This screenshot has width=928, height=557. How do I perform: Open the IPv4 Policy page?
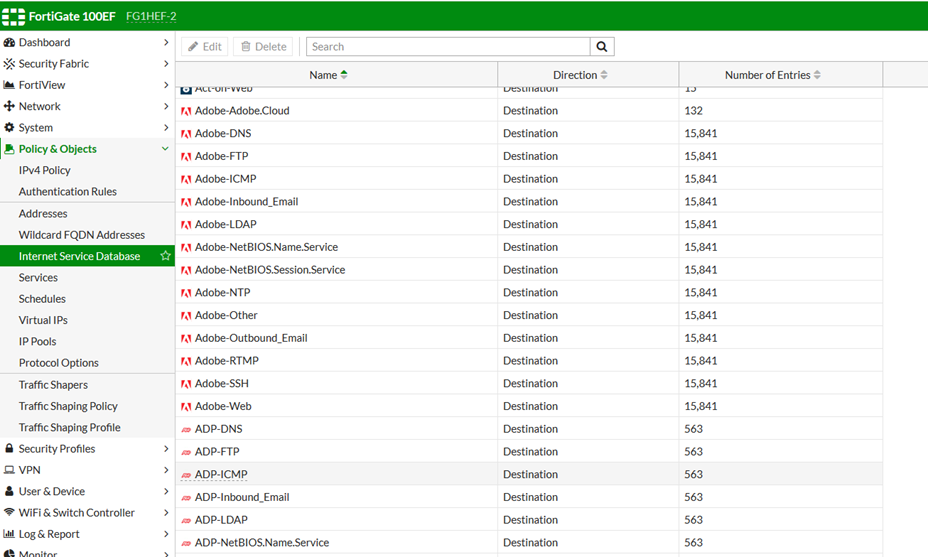coord(45,171)
